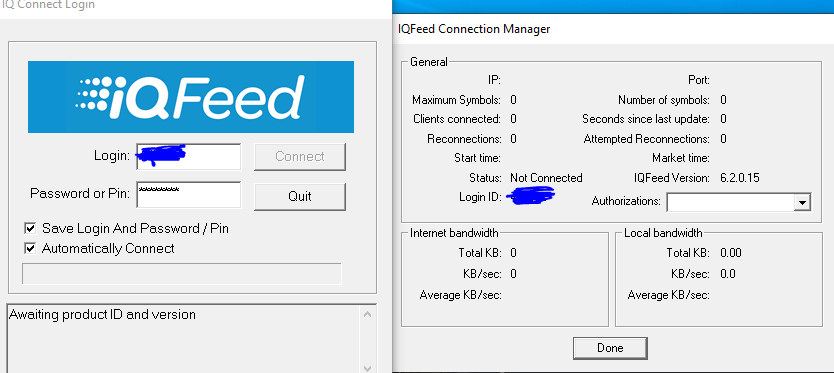Toggle Save Login And Password / Pin checkbox

click(30, 229)
